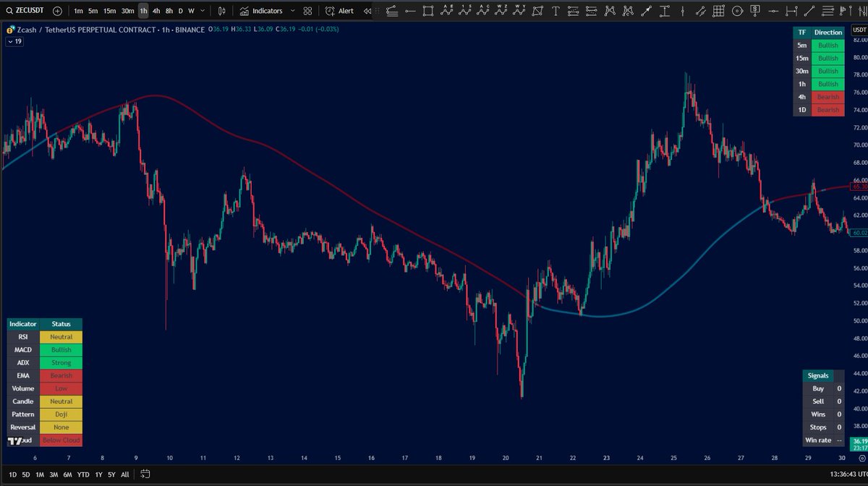
Task: Select the Elliott wave tool labeled A E
Action: 448,11
